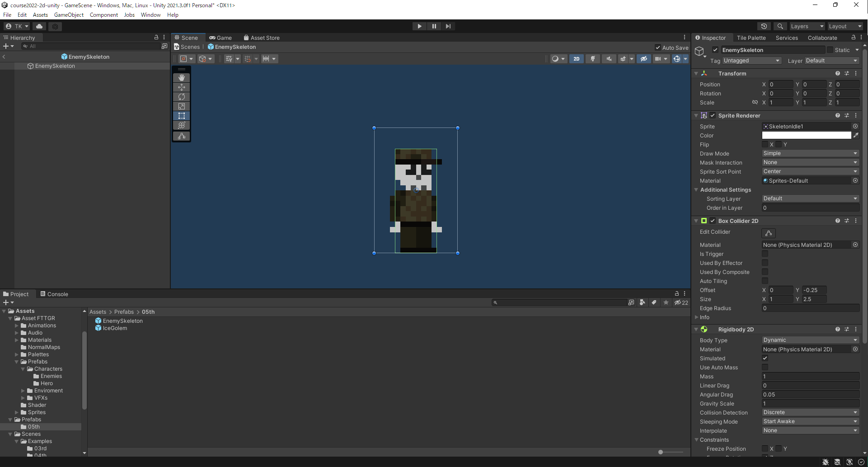Screen dimensions: 868x467
Task: Open the GameObject menu
Action: tap(69, 15)
